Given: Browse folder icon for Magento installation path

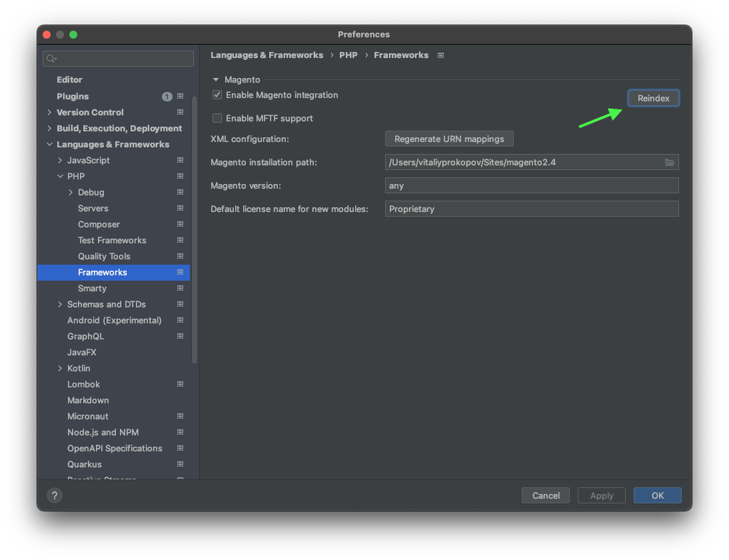Looking at the screenshot, I should [x=670, y=162].
